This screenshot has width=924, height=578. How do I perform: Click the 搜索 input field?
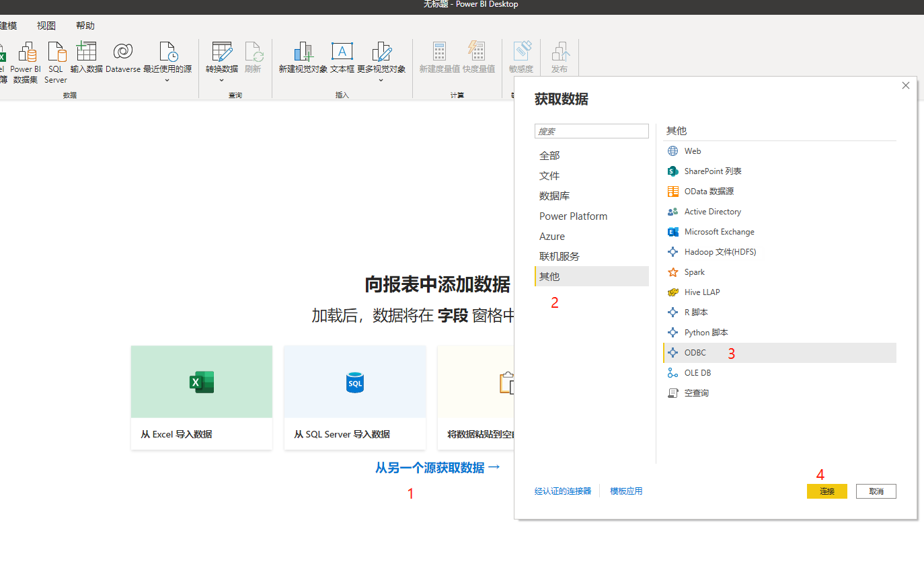592,132
